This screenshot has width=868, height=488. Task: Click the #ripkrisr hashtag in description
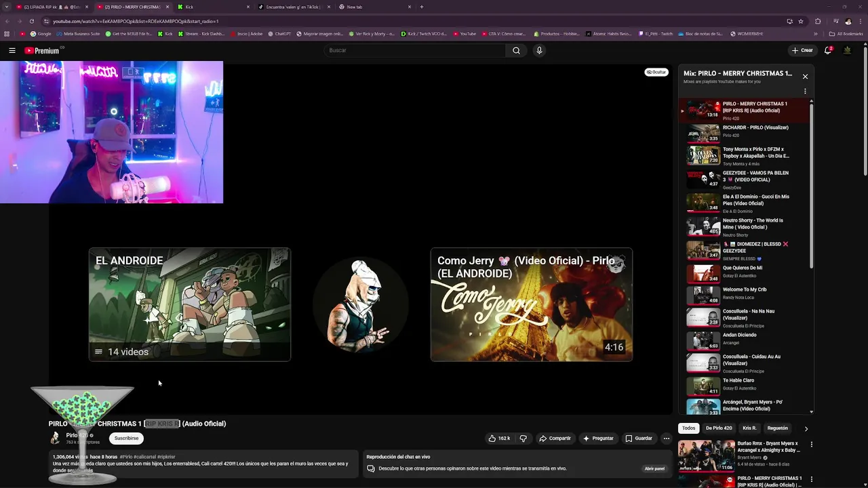tap(166, 457)
